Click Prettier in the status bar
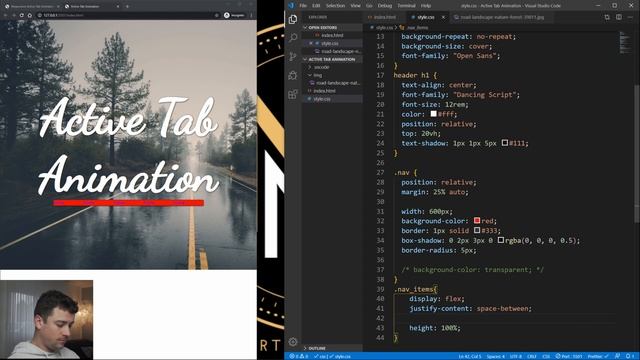The image size is (640, 360). coord(598,356)
